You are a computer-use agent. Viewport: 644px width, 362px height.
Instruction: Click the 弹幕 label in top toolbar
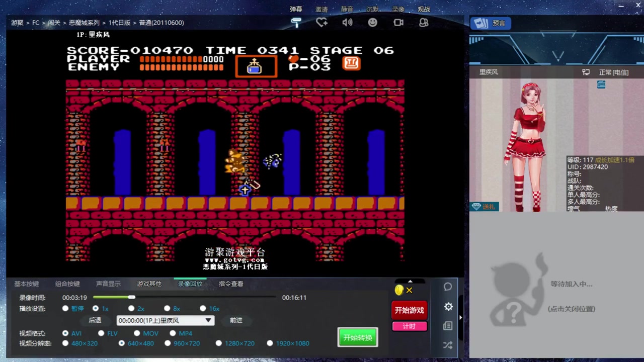[x=296, y=9]
